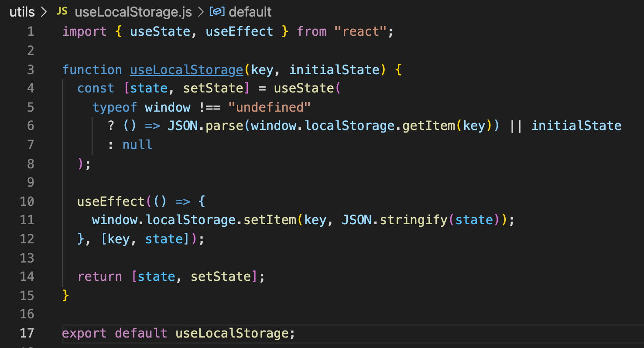This screenshot has height=348, width=644.
Task: Click the default symbol icon in breadcrumb
Action: [218, 12]
